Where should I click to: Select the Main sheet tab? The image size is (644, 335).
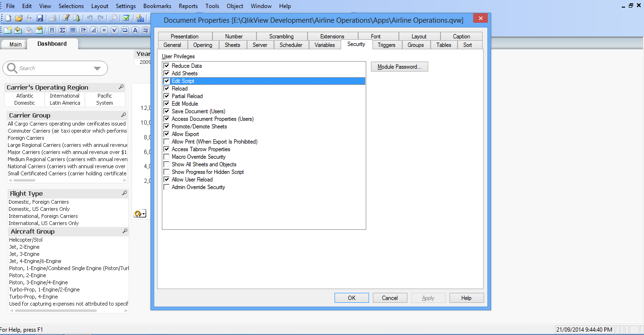[x=16, y=44]
